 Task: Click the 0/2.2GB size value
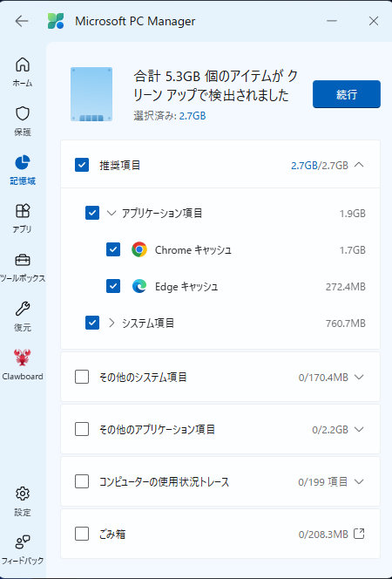(x=330, y=429)
